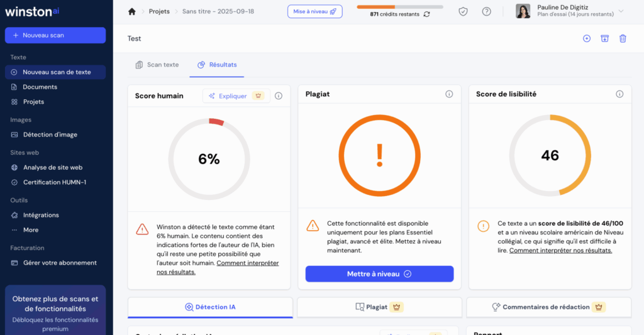The width and height of the screenshot is (644, 335).
Task: Start a Nouveau scan
Action: click(x=55, y=35)
